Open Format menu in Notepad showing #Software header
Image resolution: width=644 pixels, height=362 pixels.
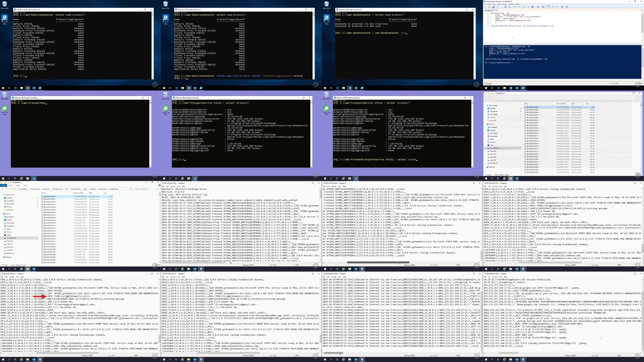[x=172, y=186]
